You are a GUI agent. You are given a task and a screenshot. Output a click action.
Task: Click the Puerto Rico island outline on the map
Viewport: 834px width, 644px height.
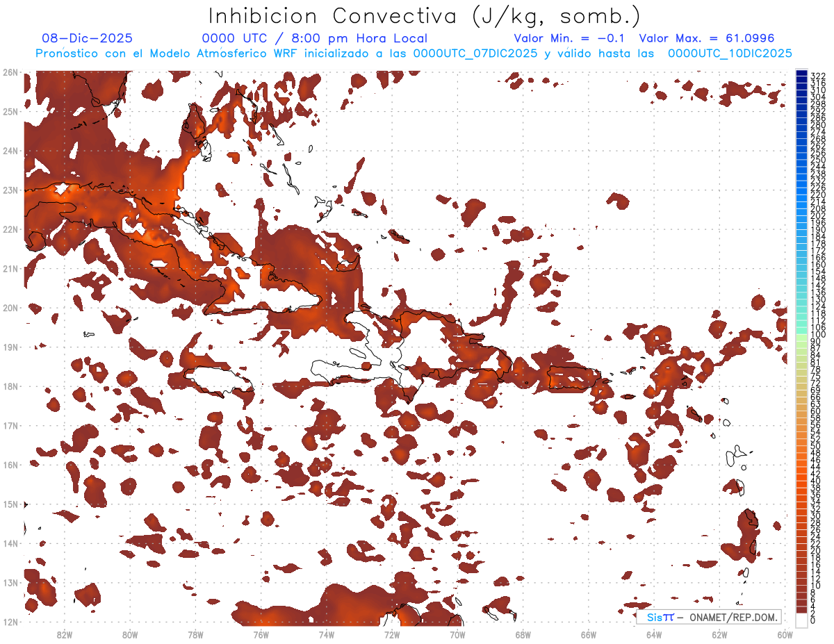tap(573, 378)
